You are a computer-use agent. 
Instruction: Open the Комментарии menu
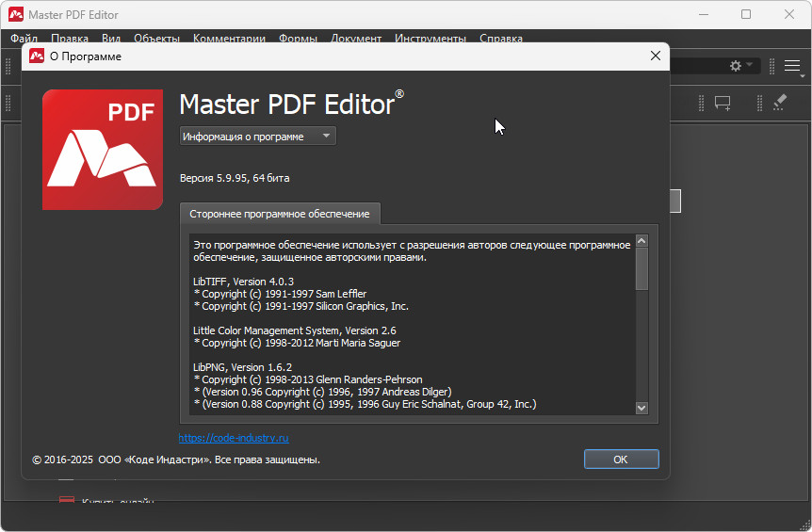point(229,39)
